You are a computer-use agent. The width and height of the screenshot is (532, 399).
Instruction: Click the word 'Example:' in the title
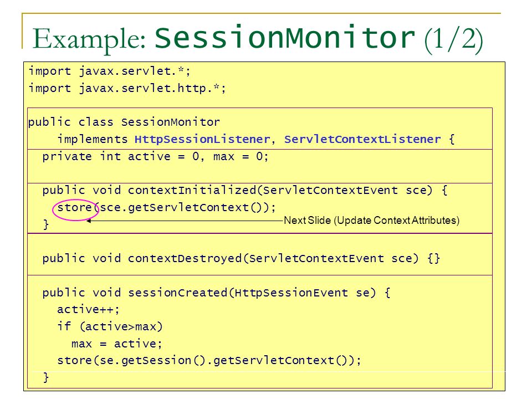89,40
